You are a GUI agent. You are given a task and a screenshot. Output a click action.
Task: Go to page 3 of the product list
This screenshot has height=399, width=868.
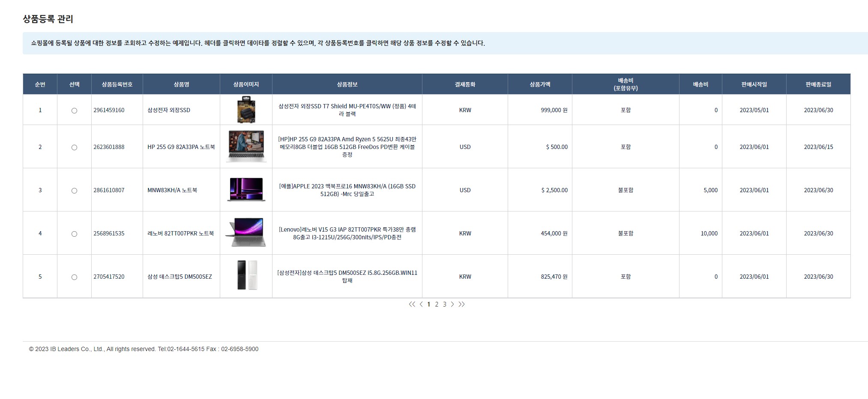click(445, 304)
